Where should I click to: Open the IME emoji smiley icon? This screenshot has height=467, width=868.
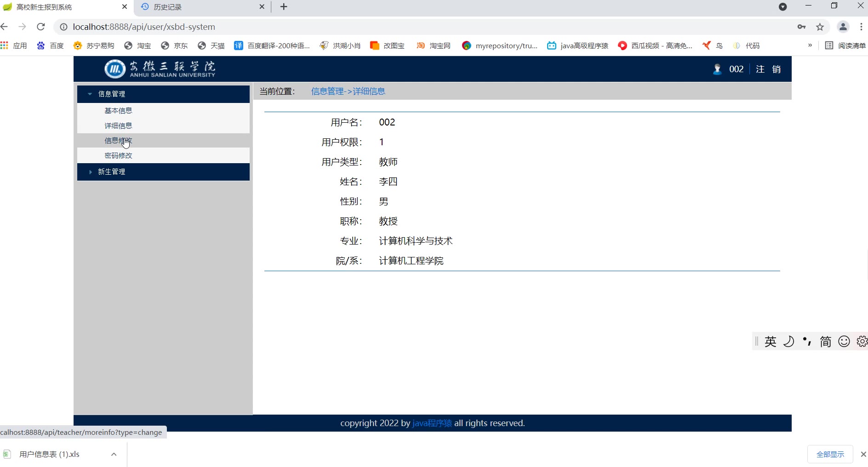click(844, 341)
